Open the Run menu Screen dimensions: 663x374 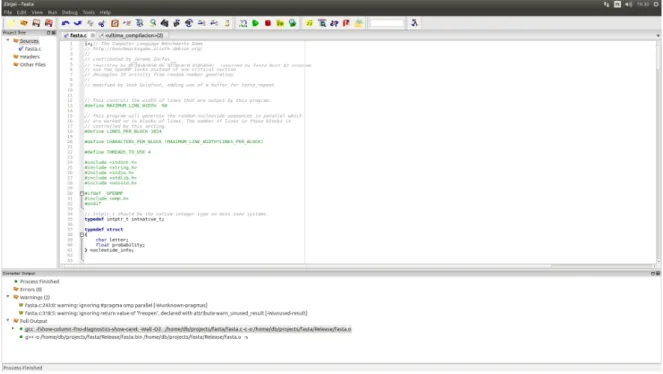(52, 12)
